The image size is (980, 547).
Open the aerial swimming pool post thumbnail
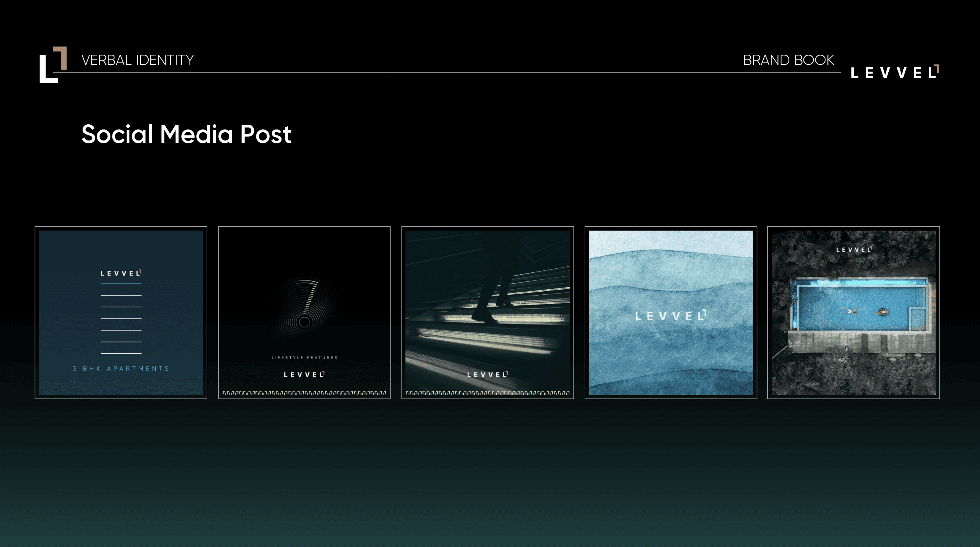[x=854, y=312]
